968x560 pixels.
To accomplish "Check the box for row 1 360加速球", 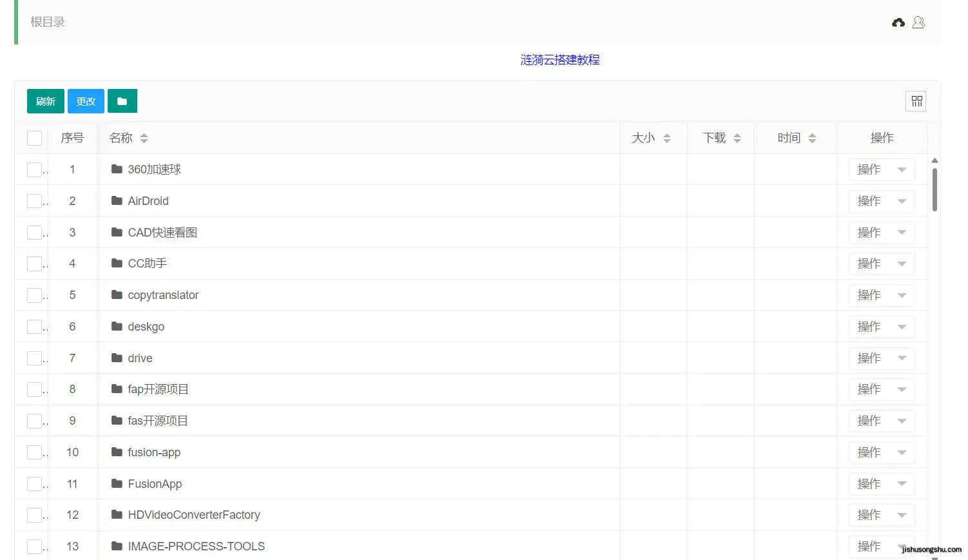I will (35, 169).
